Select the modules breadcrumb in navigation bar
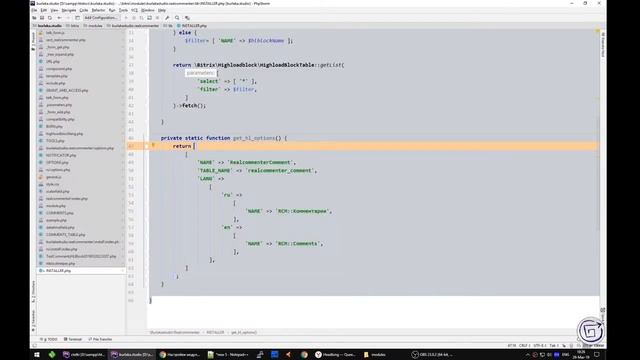 click(x=93, y=26)
